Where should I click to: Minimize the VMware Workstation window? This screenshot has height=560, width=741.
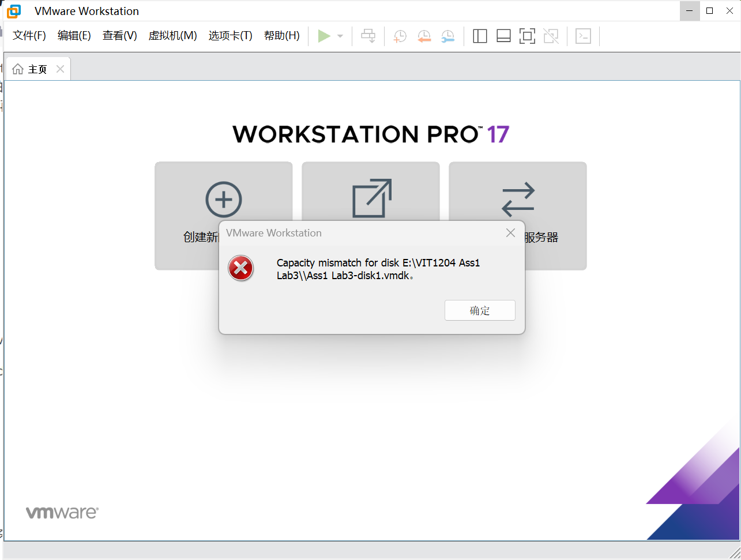point(689,10)
